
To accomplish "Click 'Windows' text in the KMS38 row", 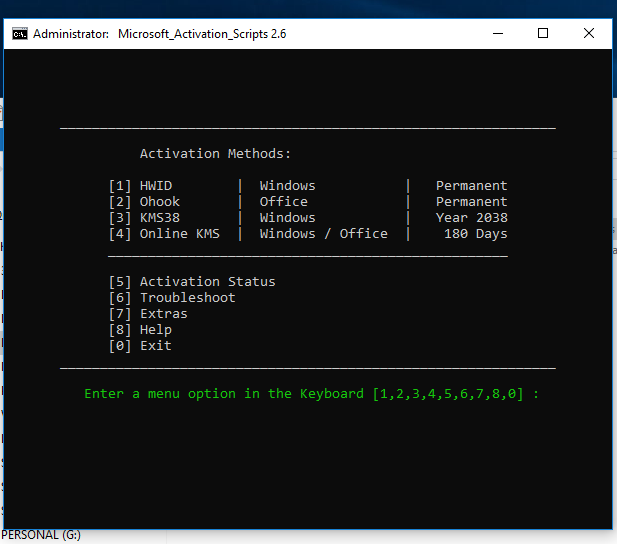I will [x=287, y=218].
